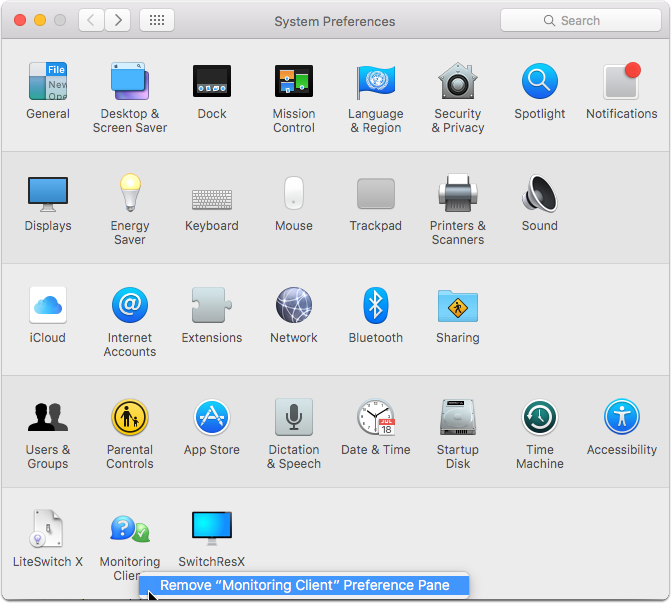The height and width of the screenshot is (603, 671).
Task: Go back with the left arrow button
Action: pos(91,20)
